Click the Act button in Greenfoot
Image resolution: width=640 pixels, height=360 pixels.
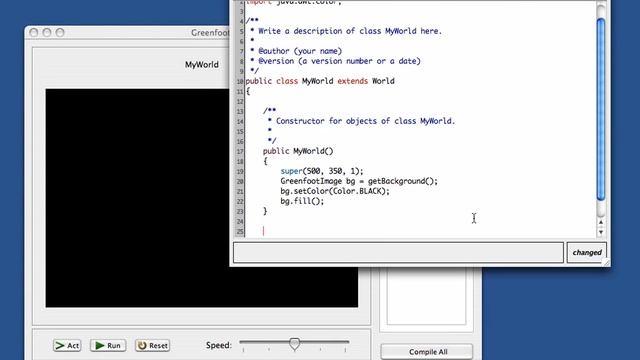tap(67, 345)
